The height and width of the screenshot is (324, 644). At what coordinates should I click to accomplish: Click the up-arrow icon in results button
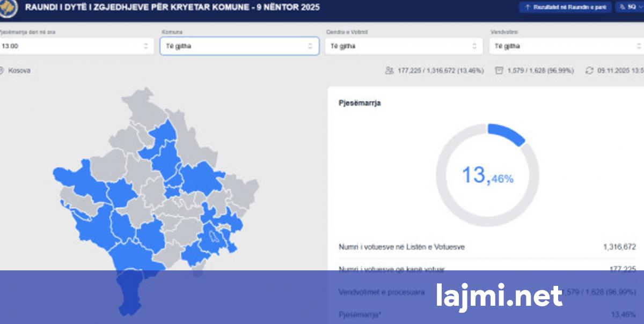(x=528, y=8)
